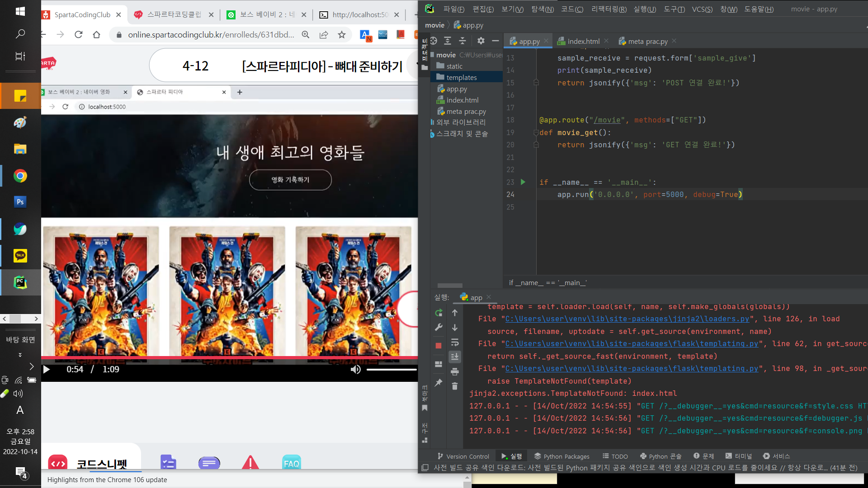Image resolution: width=868 pixels, height=488 pixels.
Task: Mute the lecture video volume
Action: click(356, 370)
